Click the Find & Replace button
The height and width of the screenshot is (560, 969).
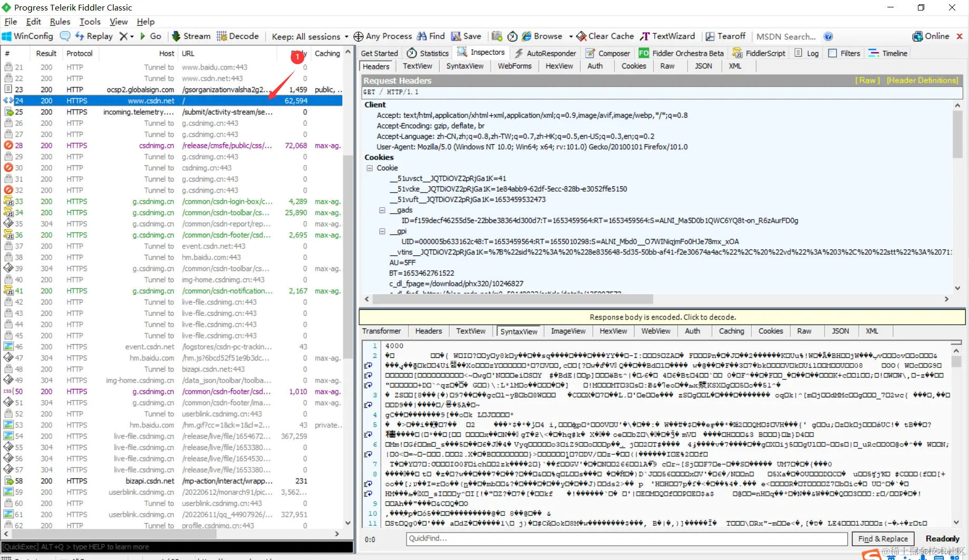883,538
